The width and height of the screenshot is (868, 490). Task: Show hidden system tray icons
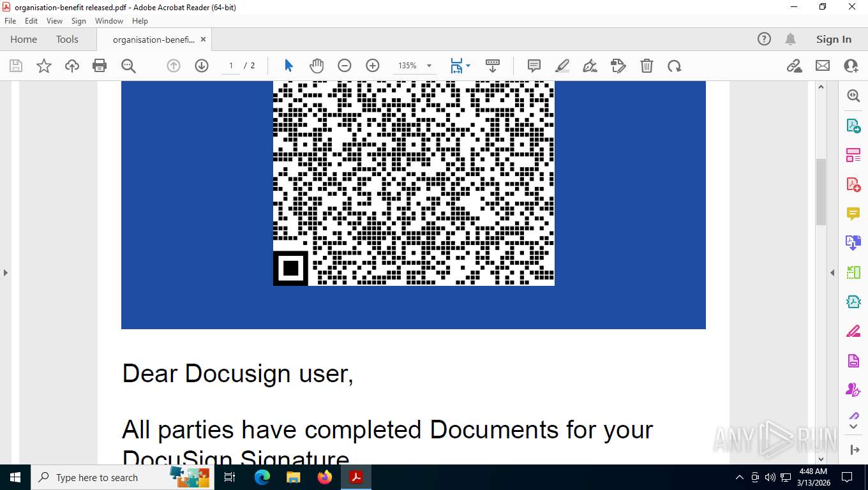point(740,477)
